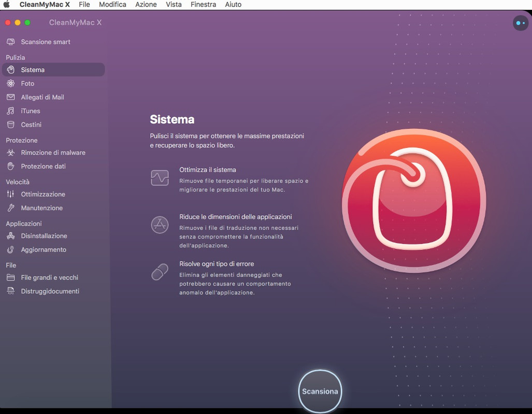Open the Finestra menu
532x414 pixels.
203,5
